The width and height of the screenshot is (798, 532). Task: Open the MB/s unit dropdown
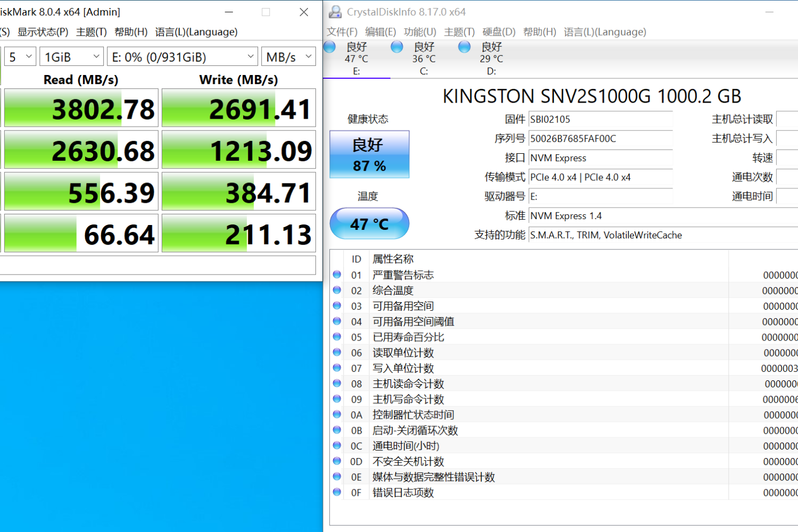tap(289, 57)
